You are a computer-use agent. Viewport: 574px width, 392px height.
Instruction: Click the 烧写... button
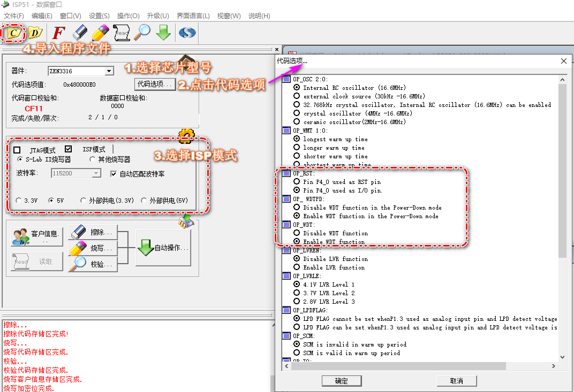[93, 248]
